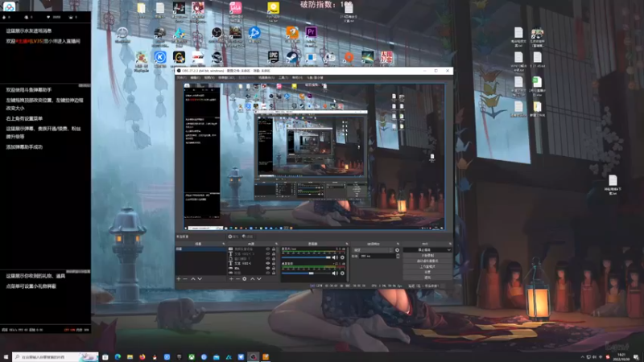The height and width of the screenshot is (362, 644).
Task: Remove selected source with minus icon
Action: coord(237,278)
